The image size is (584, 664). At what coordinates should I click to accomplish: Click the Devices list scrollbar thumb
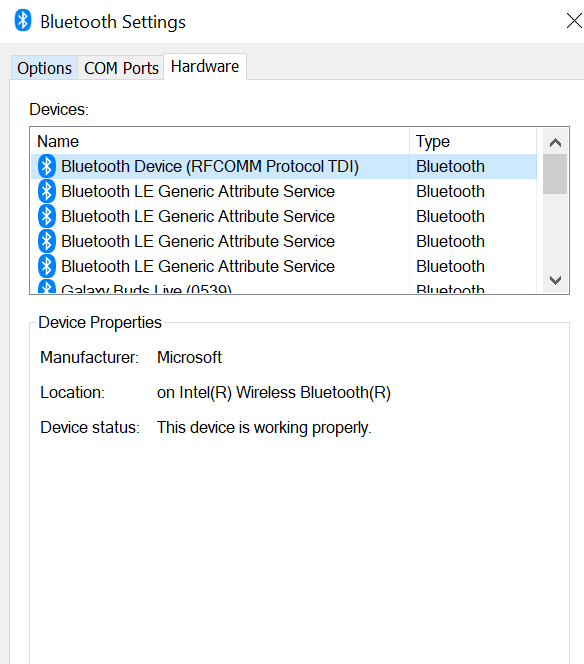555,174
